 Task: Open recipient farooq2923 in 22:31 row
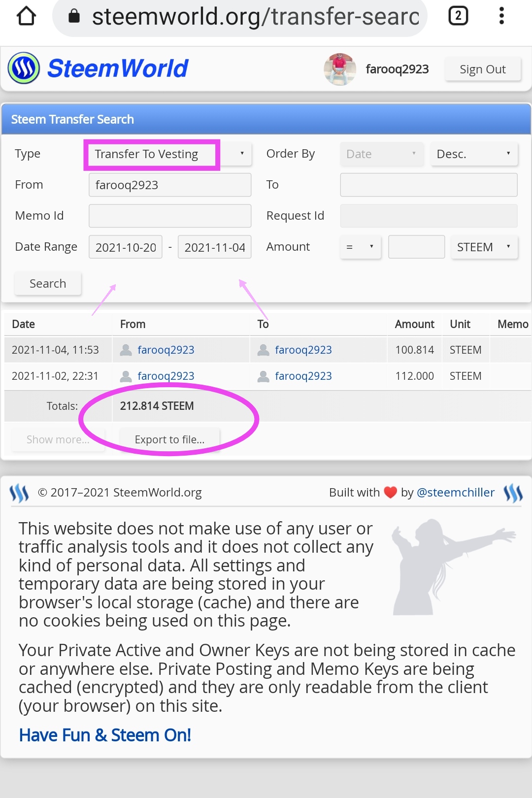tap(303, 376)
